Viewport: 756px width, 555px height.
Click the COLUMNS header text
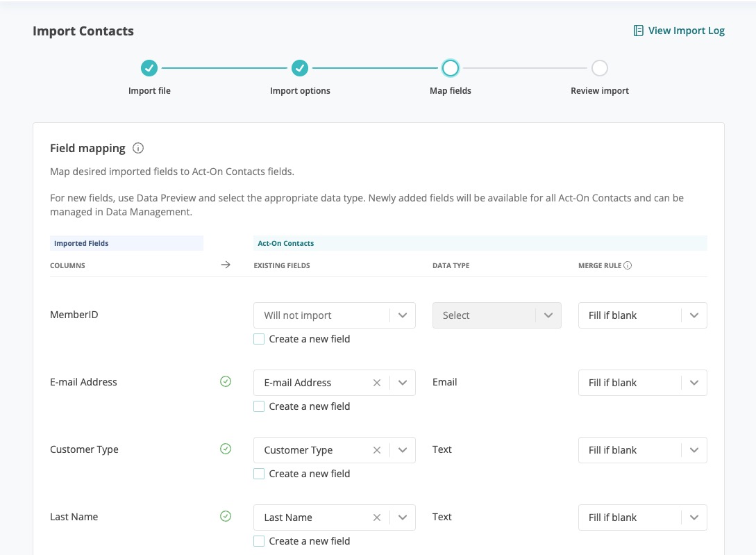pyautogui.click(x=67, y=265)
